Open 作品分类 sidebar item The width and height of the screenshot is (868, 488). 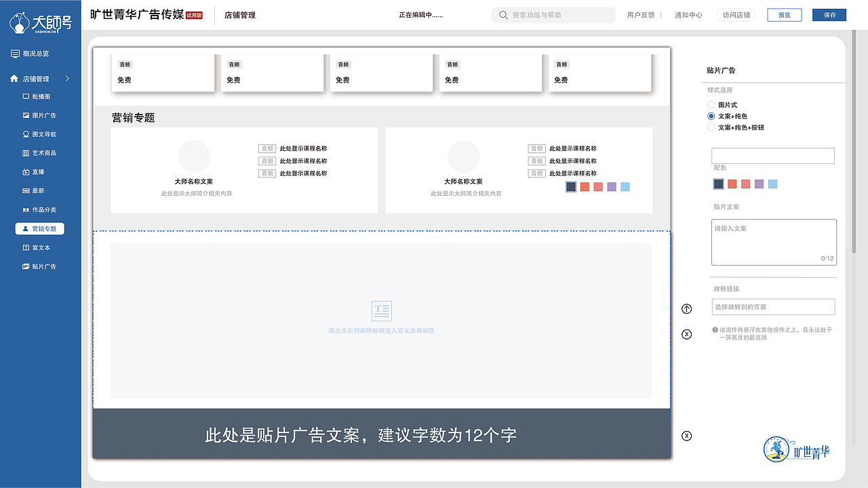(39, 210)
